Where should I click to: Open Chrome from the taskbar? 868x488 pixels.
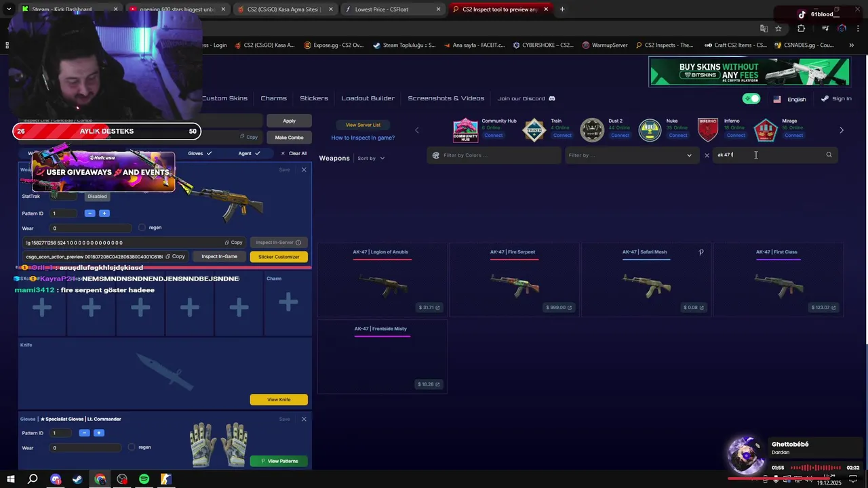[x=100, y=479]
